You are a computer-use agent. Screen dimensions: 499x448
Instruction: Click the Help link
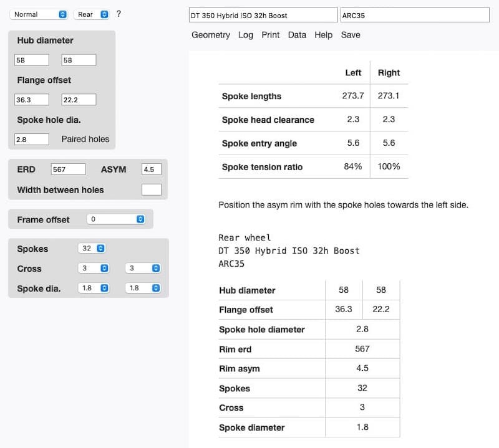click(323, 35)
